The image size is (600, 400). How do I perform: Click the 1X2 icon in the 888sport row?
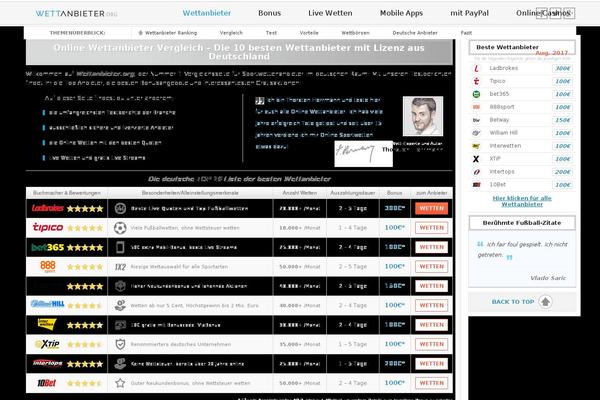click(120, 267)
